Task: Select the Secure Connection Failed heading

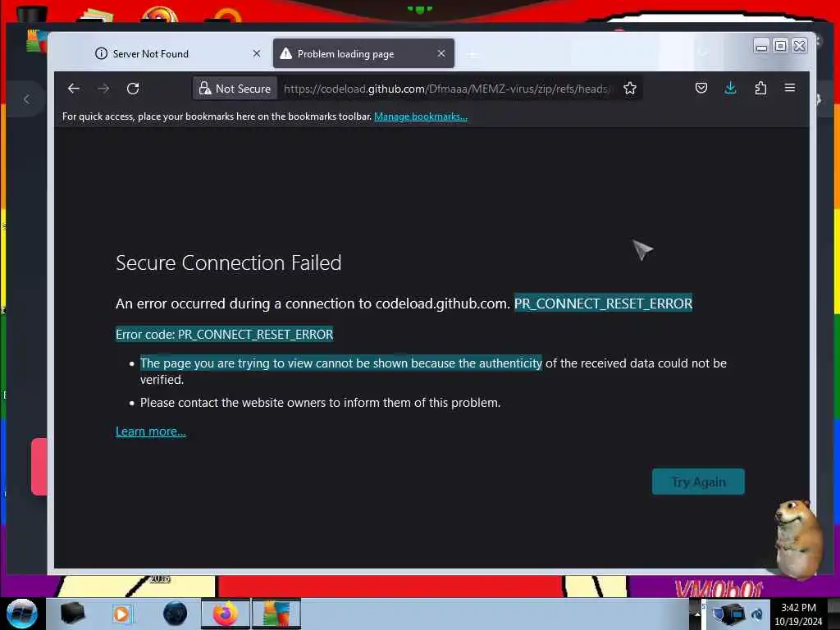Action: (x=228, y=263)
